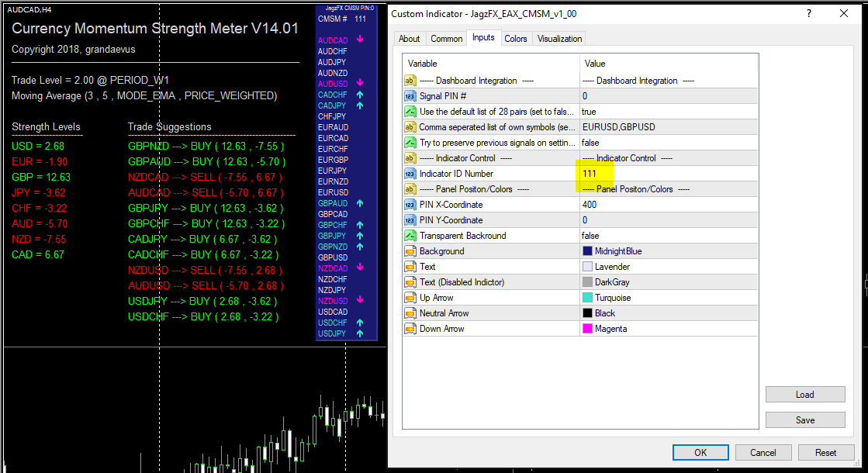Viewport: 868px width, 473px height.
Task: Click the color-font icon next to Background variable
Action: point(410,250)
